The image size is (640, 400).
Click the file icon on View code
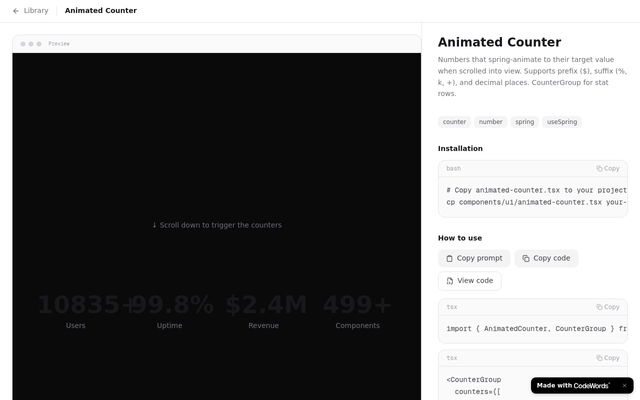point(450,281)
